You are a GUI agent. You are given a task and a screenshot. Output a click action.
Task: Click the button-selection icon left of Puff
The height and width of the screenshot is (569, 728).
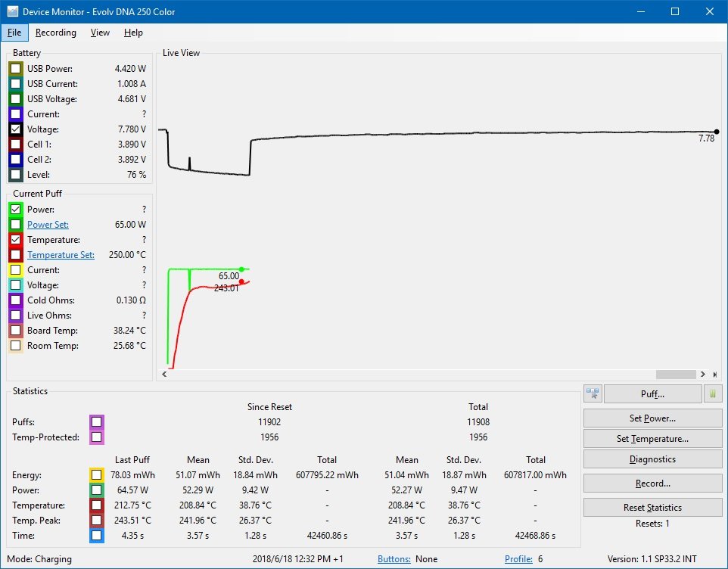[x=593, y=393]
